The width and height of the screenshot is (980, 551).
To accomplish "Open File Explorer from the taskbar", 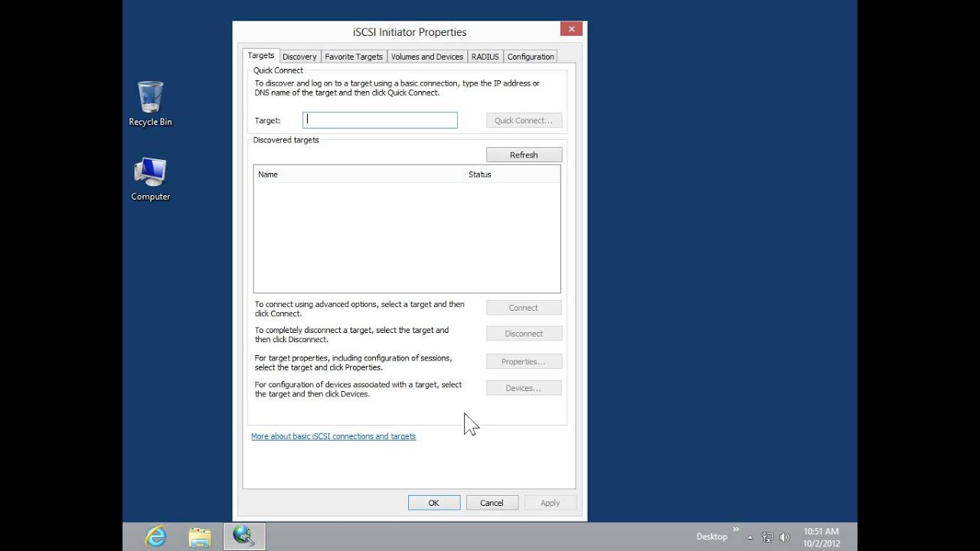I will (199, 536).
